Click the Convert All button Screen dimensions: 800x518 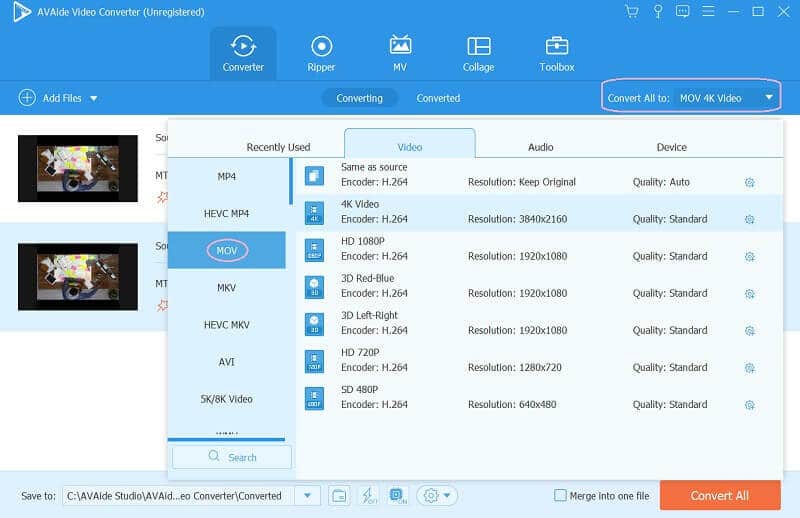(x=720, y=495)
